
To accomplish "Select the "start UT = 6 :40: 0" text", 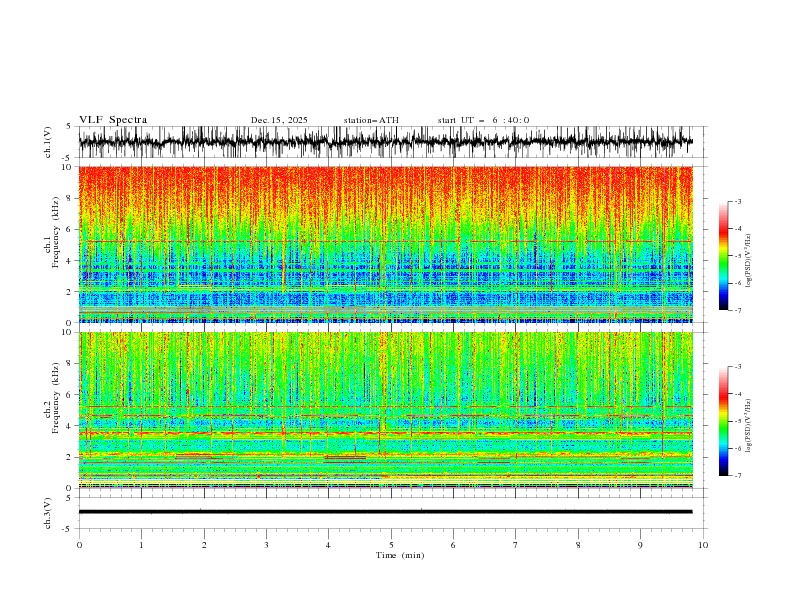I will tap(483, 120).
